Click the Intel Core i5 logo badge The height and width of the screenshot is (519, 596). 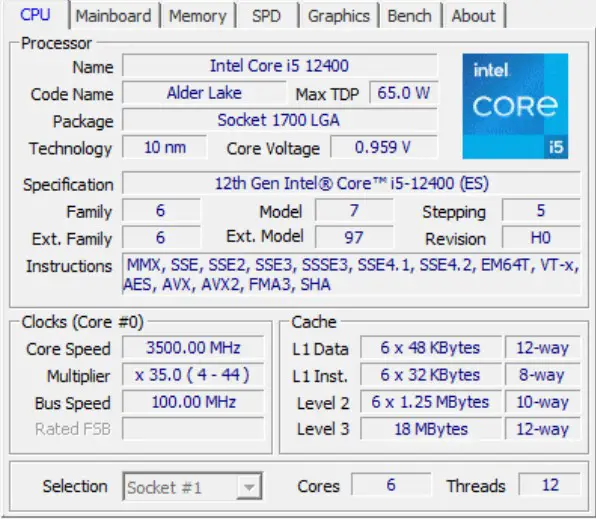click(x=515, y=106)
